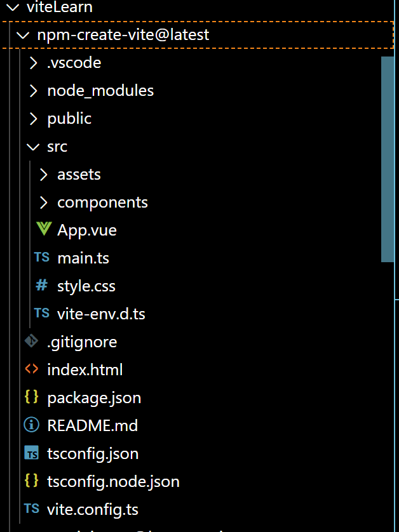This screenshot has height=532, width=399.
Task: Expand the assets folder chevron
Action: coord(43,175)
